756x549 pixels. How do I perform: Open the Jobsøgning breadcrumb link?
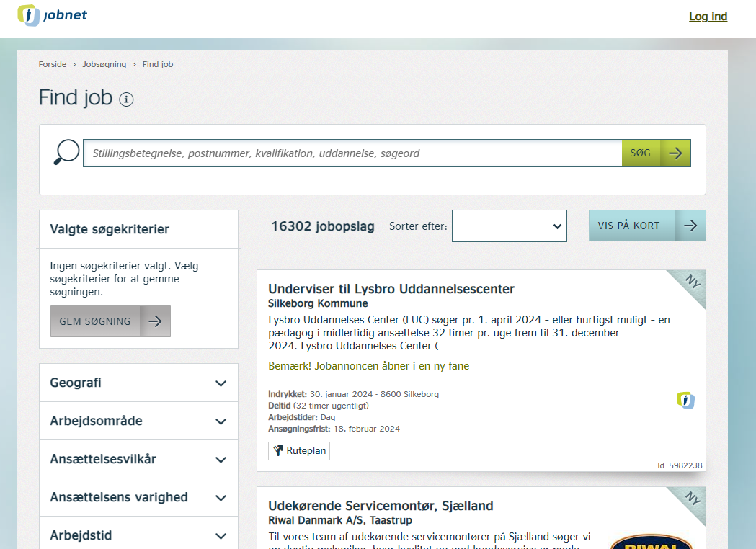coord(104,64)
